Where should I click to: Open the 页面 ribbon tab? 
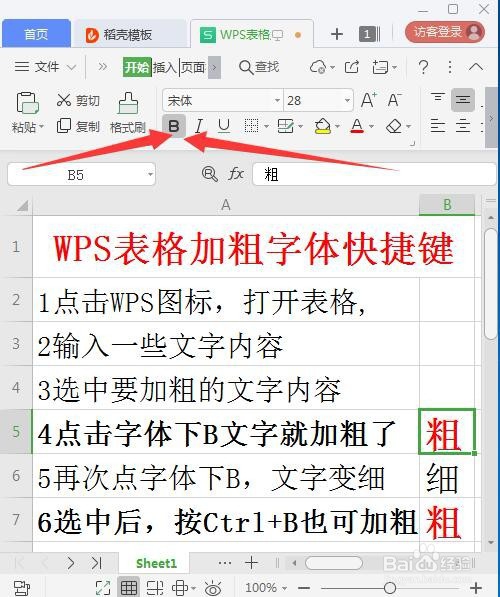193,67
